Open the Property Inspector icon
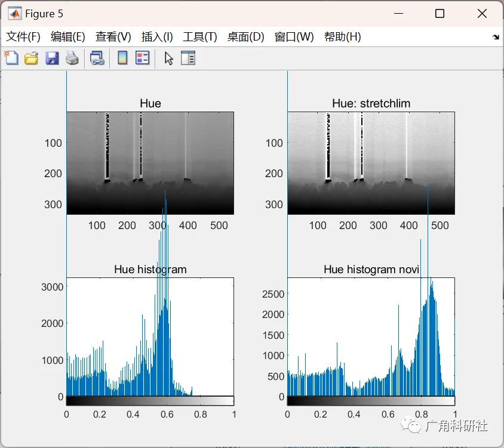Screen dimensions: 504x448 pyautogui.click(x=188, y=58)
